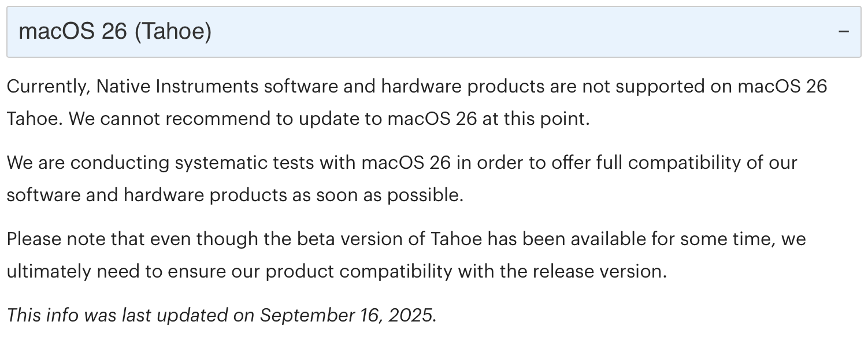Click the paragraph about conducting systematic tests
The width and height of the screenshot is (868, 340).
click(x=402, y=179)
